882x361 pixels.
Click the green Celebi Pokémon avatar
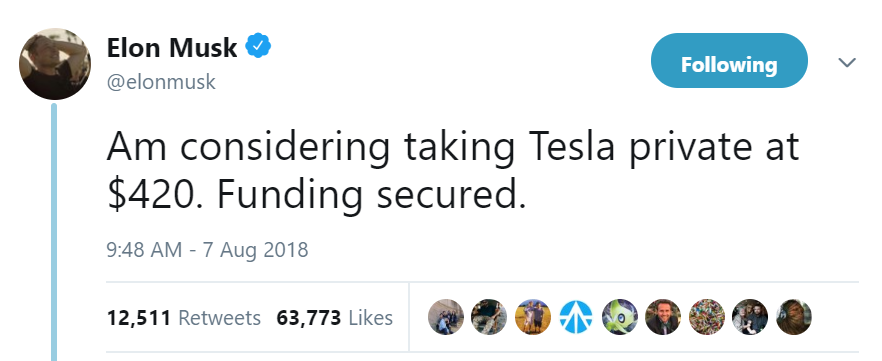tap(619, 317)
